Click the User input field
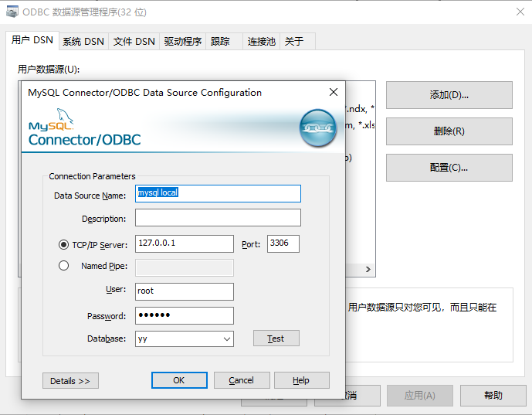The image size is (532, 415). tap(185, 291)
